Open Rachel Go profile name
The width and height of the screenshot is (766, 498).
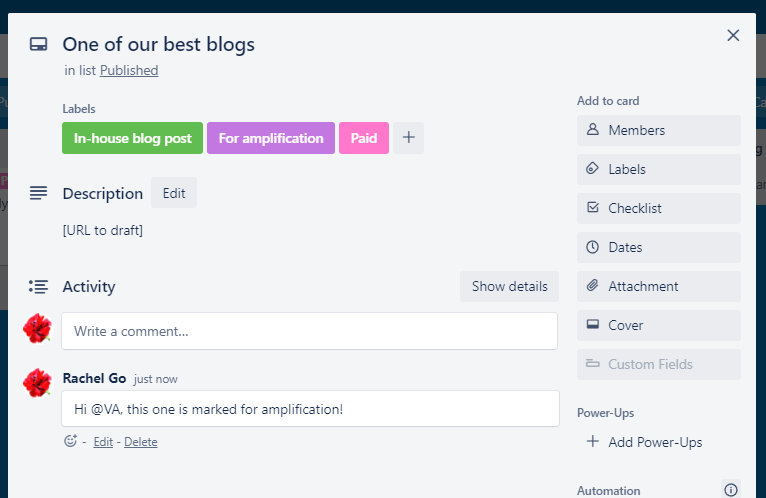(x=94, y=378)
